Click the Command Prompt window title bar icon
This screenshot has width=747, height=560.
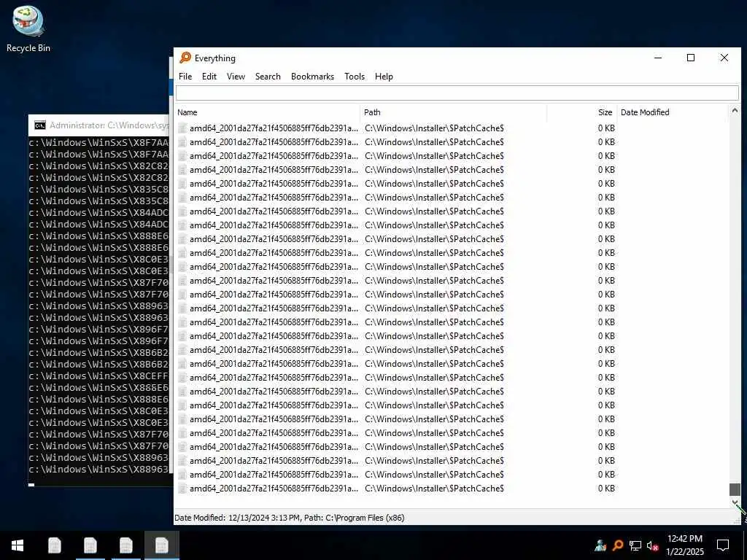(x=40, y=125)
